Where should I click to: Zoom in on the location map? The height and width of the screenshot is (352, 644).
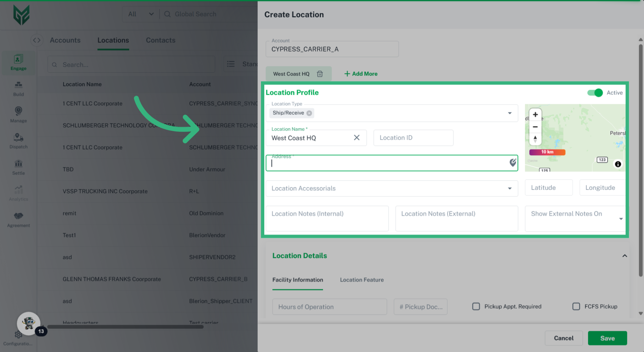tap(535, 114)
